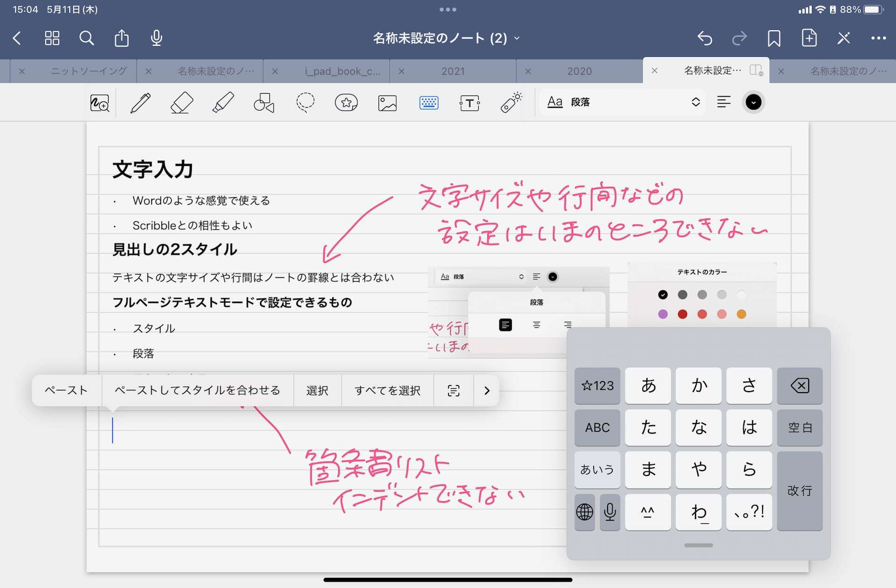
Task: Select the Pen tool
Action: [140, 103]
